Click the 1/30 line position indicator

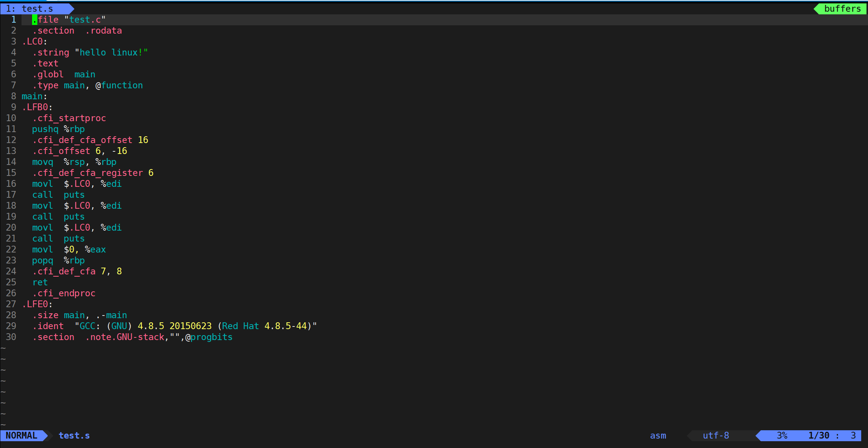click(x=819, y=436)
